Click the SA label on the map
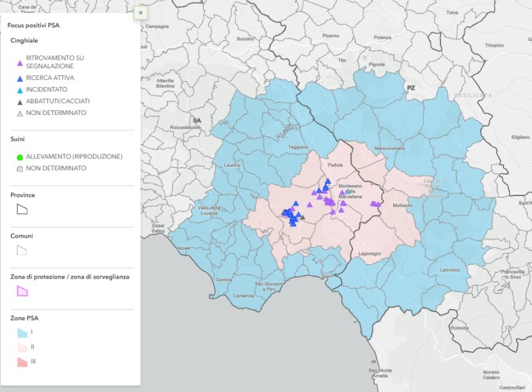The width and height of the screenshot is (532, 392). pos(196,121)
